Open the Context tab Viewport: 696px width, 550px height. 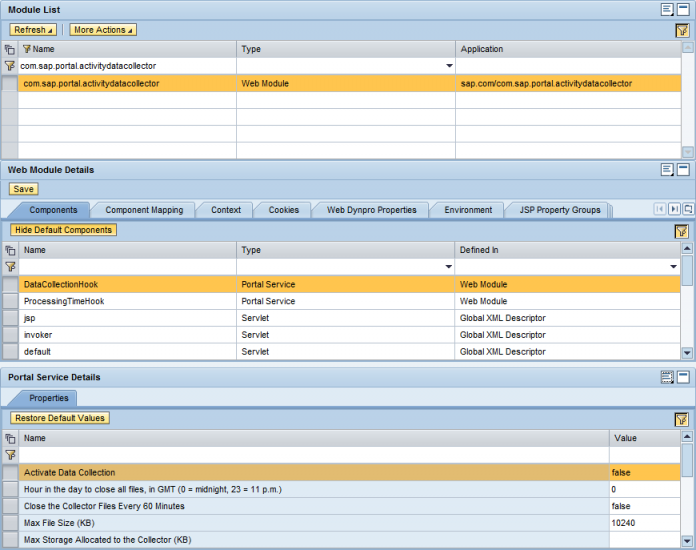226,210
